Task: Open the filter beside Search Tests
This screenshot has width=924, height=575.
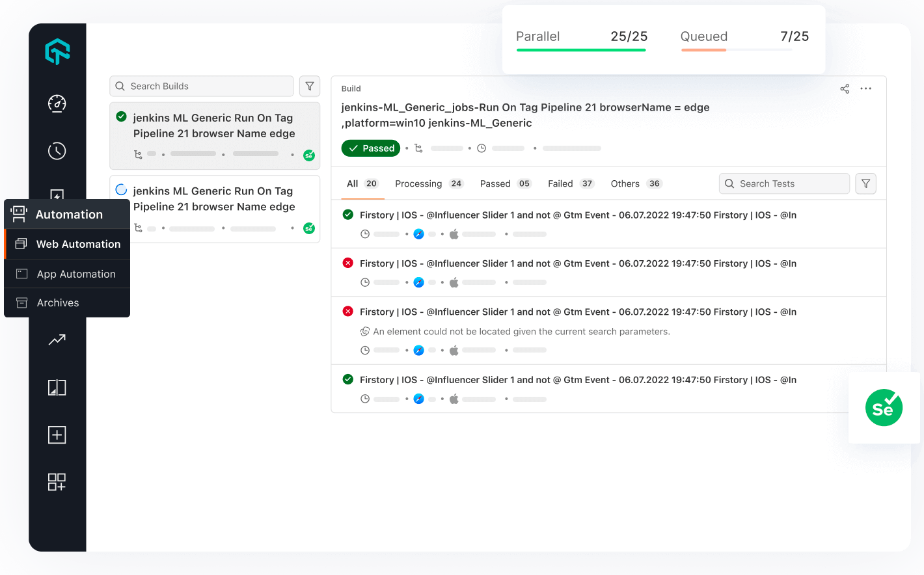Action: pos(865,183)
